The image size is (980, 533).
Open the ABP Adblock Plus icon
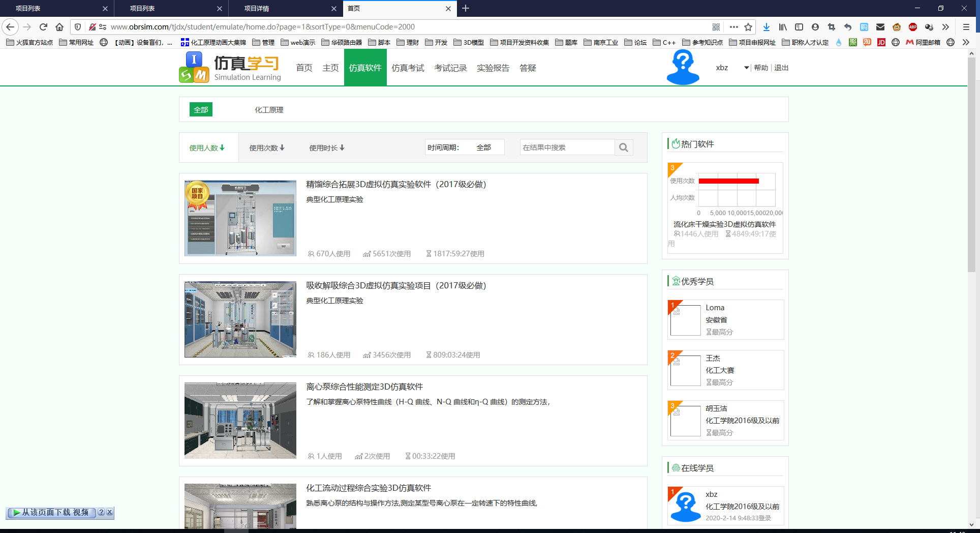click(x=913, y=27)
